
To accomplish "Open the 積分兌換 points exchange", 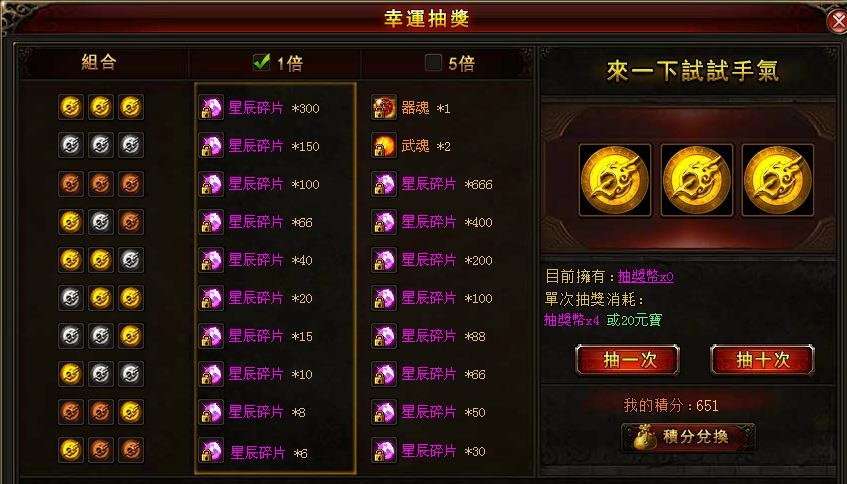I will (688, 437).
